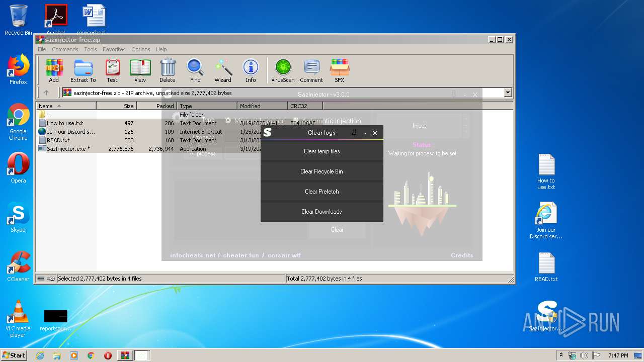Open How to use.txt desktop file
Screen dimensions: 644x362
tap(546, 172)
